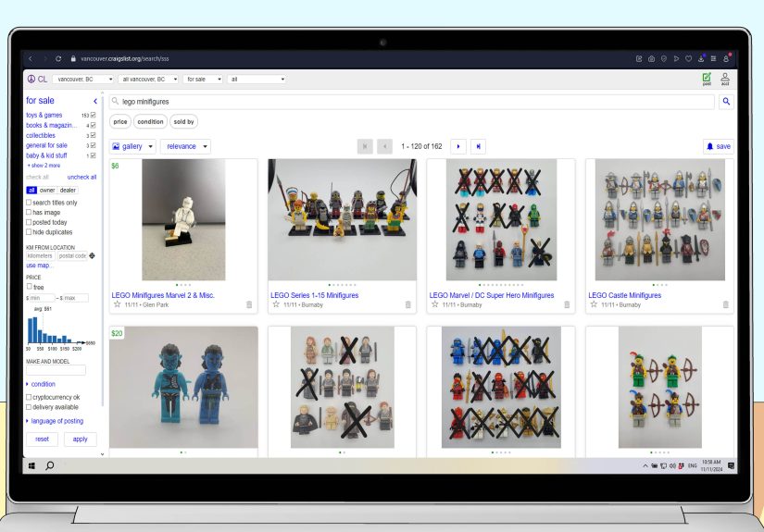Click the price histogram chart

(x=60, y=330)
